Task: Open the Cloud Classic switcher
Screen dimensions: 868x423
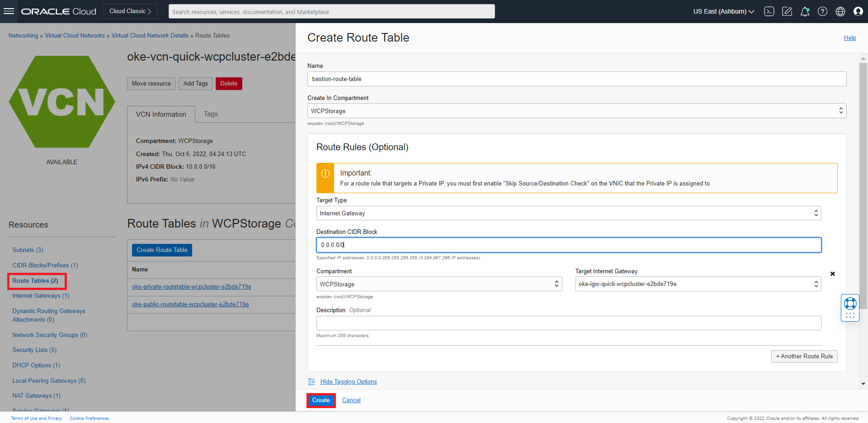Action: [x=130, y=11]
